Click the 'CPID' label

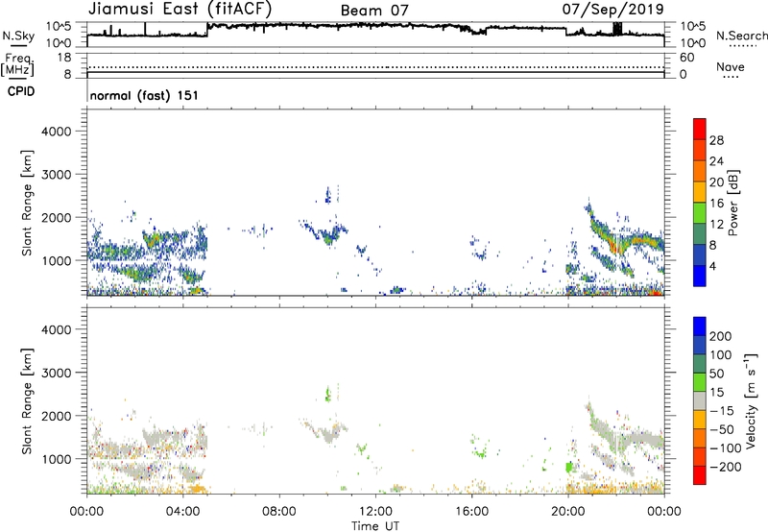pos(21,91)
